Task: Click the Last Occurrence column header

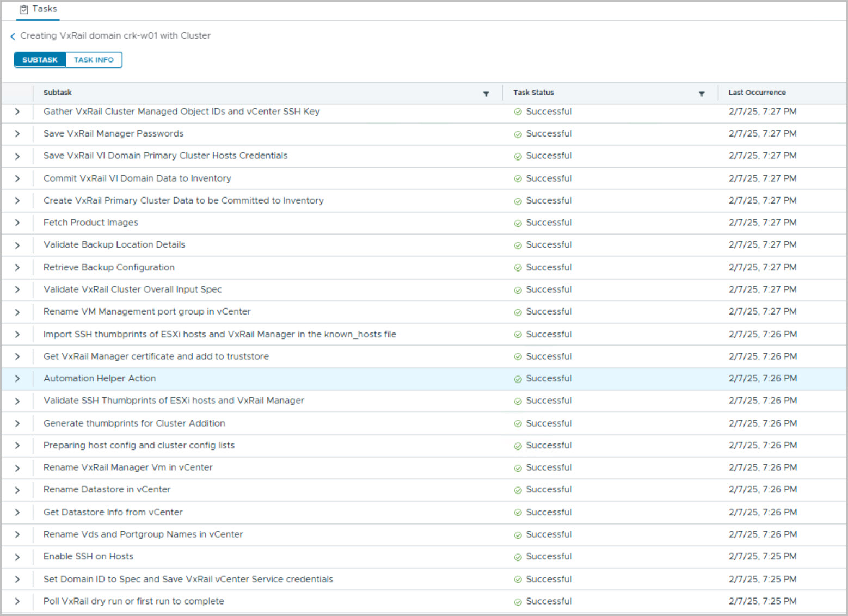Action: tap(757, 93)
